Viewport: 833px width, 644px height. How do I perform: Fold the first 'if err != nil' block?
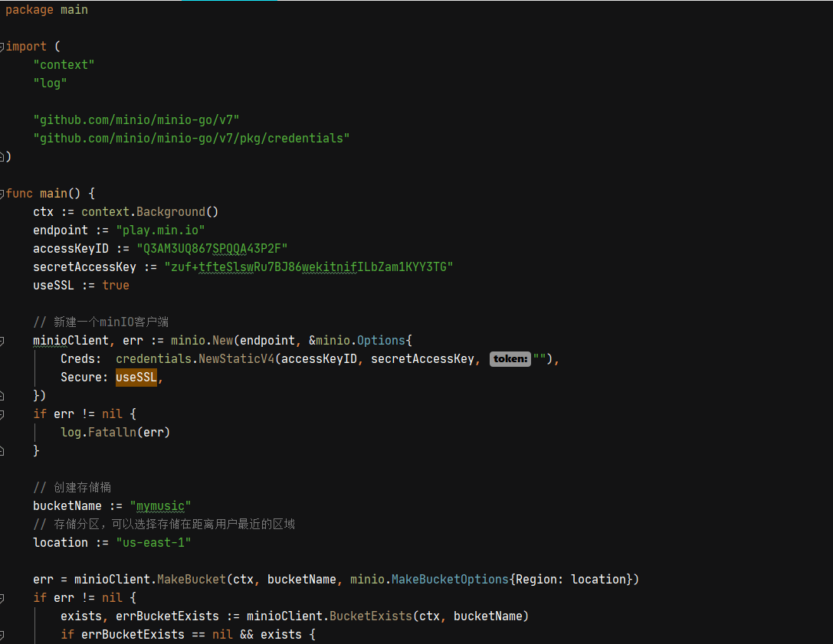[2, 414]
